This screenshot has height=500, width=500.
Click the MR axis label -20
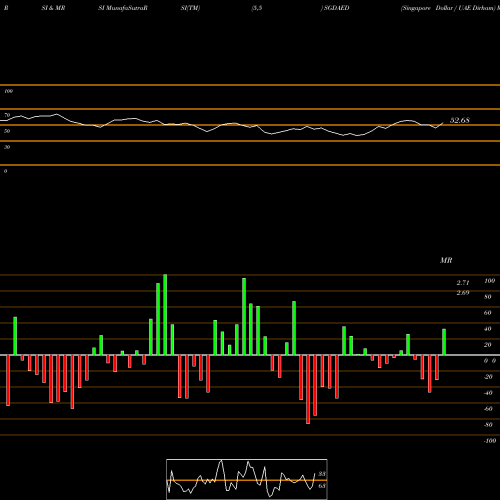(488, 377)
